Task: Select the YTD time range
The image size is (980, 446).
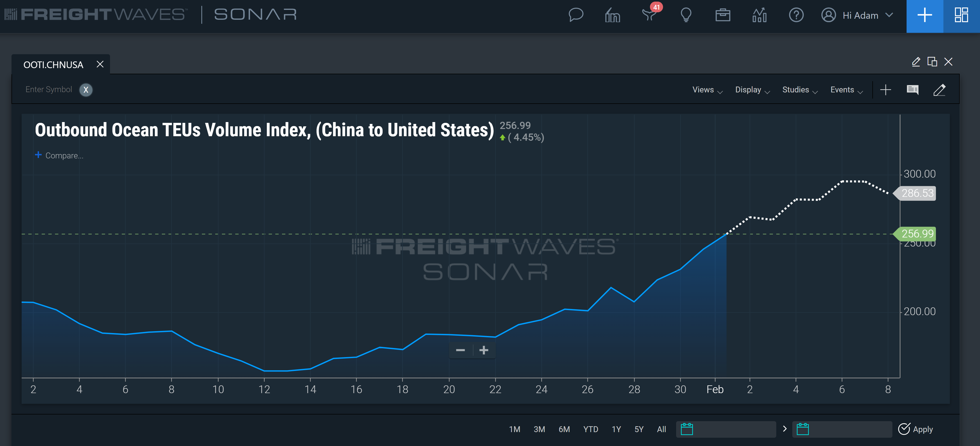Action: coord(590,429)
